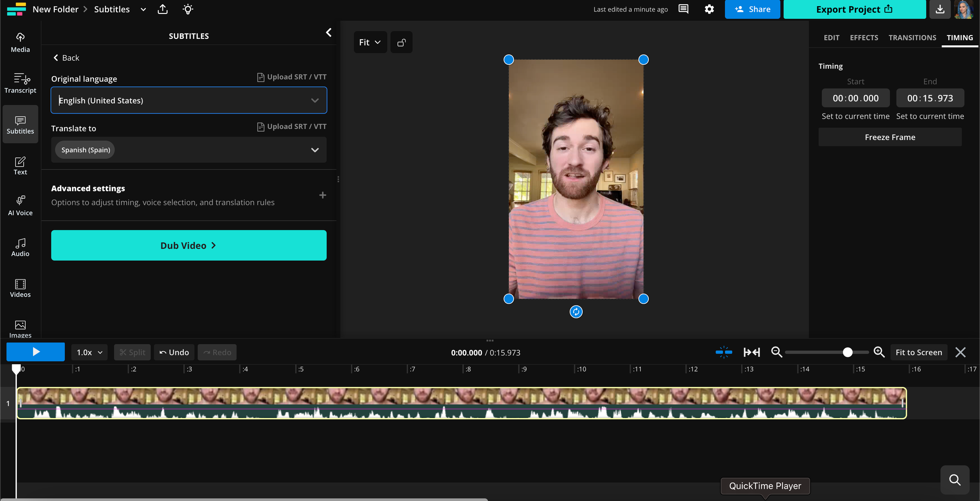
Task: Open the playback speed dropdown
Action: (x=89, y=352)
